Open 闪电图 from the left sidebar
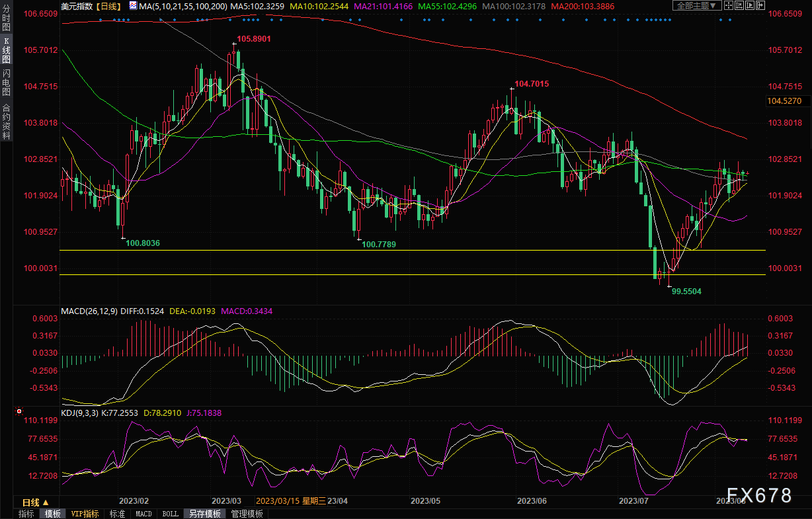Image resolution: width=812 pixels, height=519 pixels. 6,83
